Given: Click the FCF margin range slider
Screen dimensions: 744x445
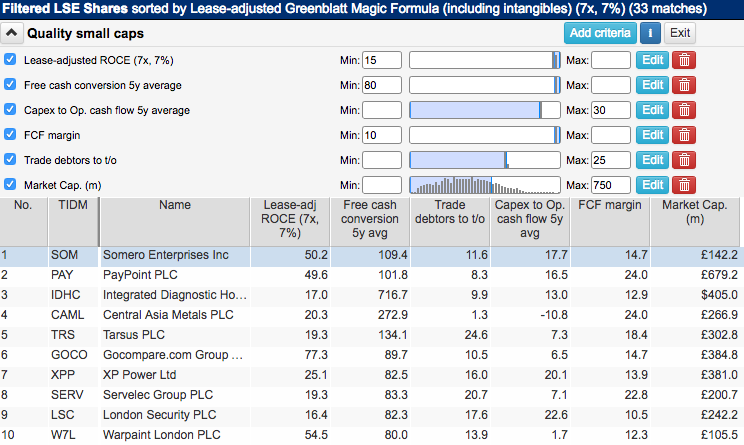Looking at the screenshot, I should point(484,135).
